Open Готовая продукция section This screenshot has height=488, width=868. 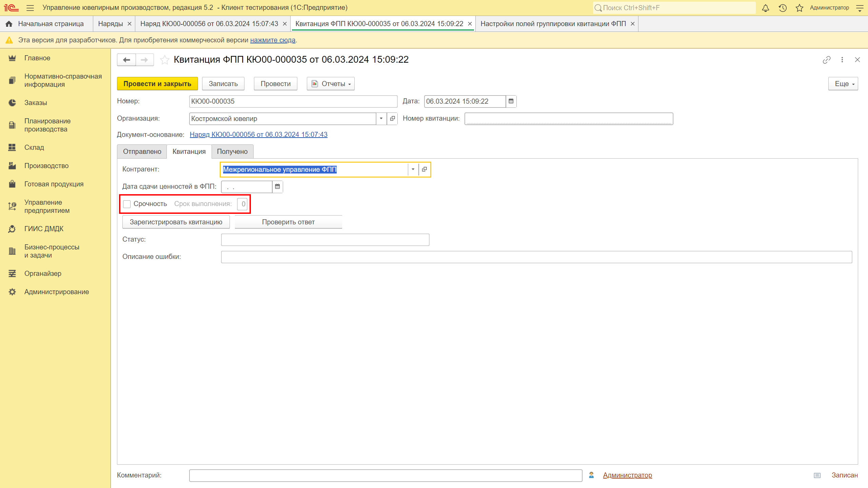(54, 184)
